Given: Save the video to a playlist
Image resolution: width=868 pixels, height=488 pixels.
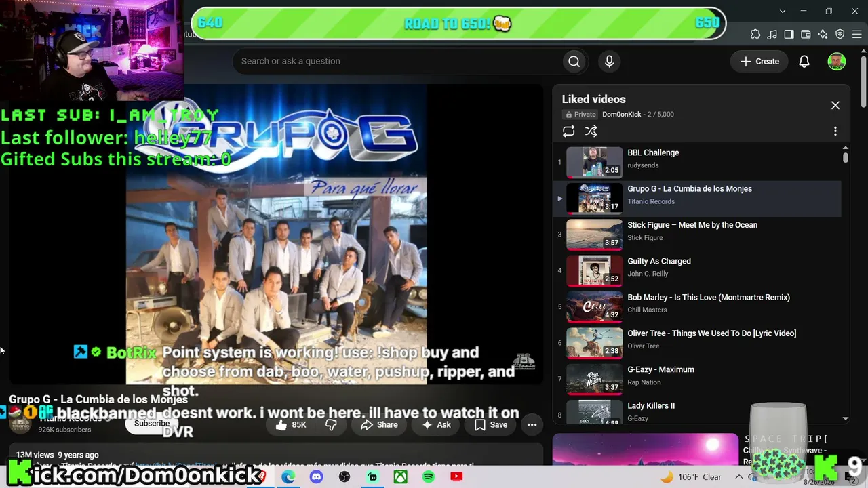Looking at the screenshot, I should coord(491,425).
